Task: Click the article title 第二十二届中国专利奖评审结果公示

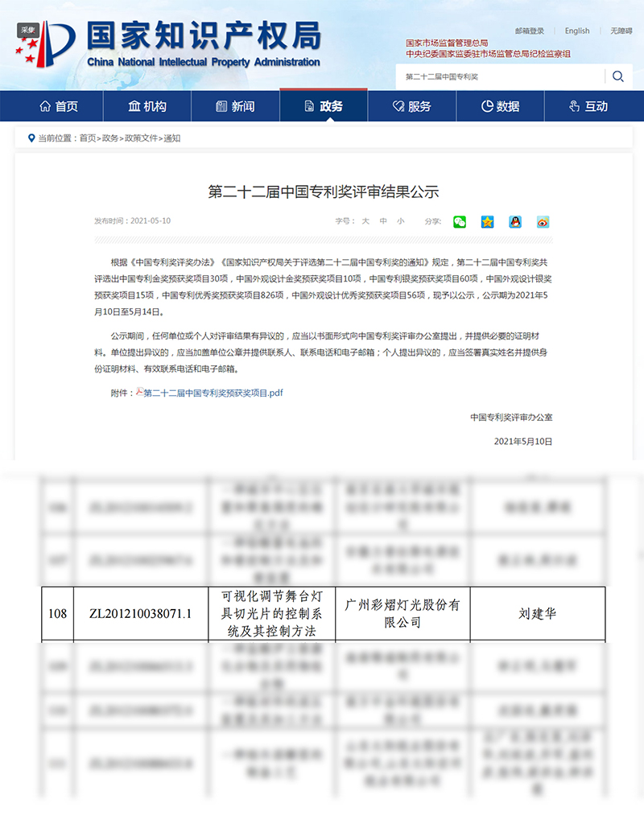Action: pos(324,191)
